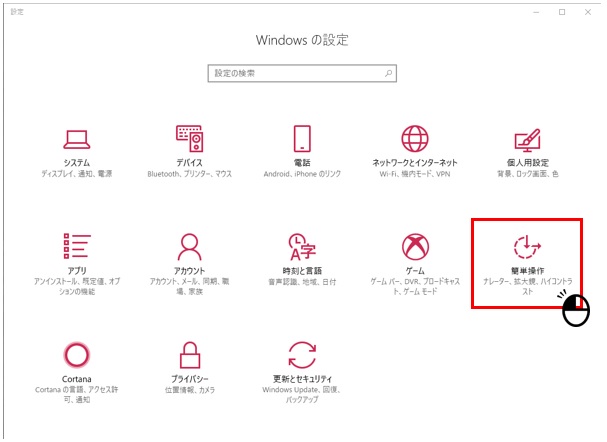
Task: Open the デバイス keyboard and speaker icon
Action: pyautogui.click(x=190, y=138)
